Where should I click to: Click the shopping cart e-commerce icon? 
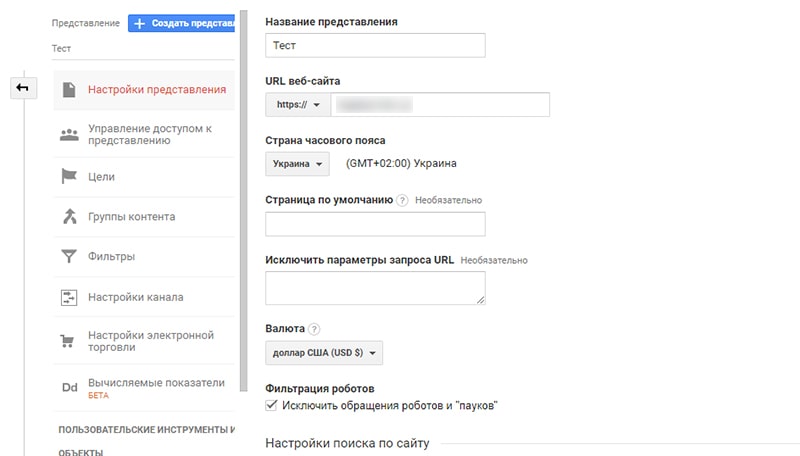[67, 341]
